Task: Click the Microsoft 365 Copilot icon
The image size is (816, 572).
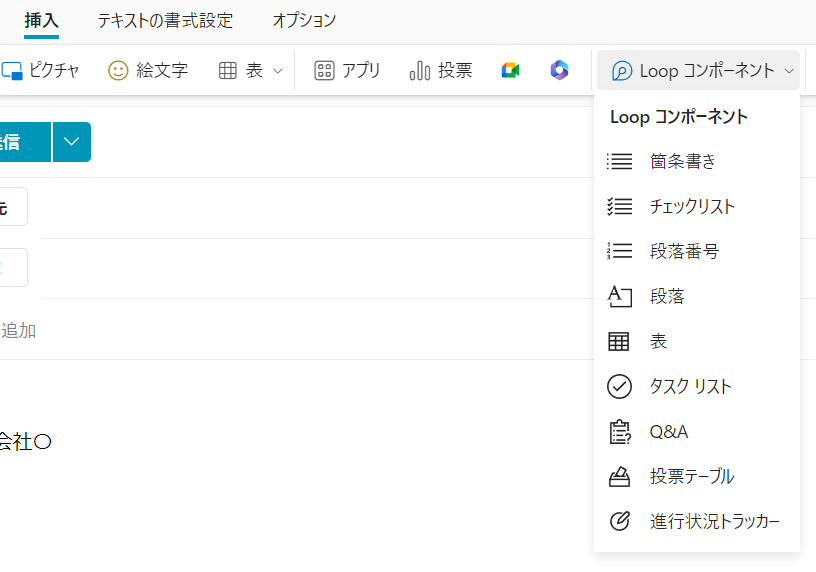Action: [559, 70]
